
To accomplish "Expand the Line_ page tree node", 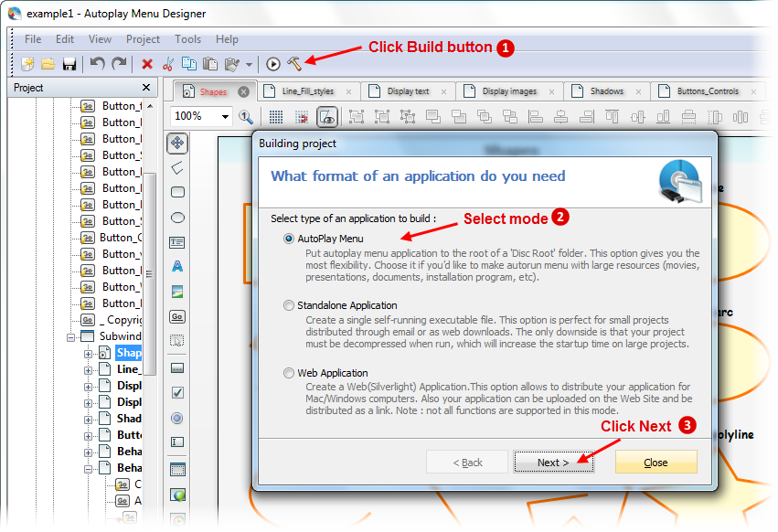I will [x=88, y=370].
